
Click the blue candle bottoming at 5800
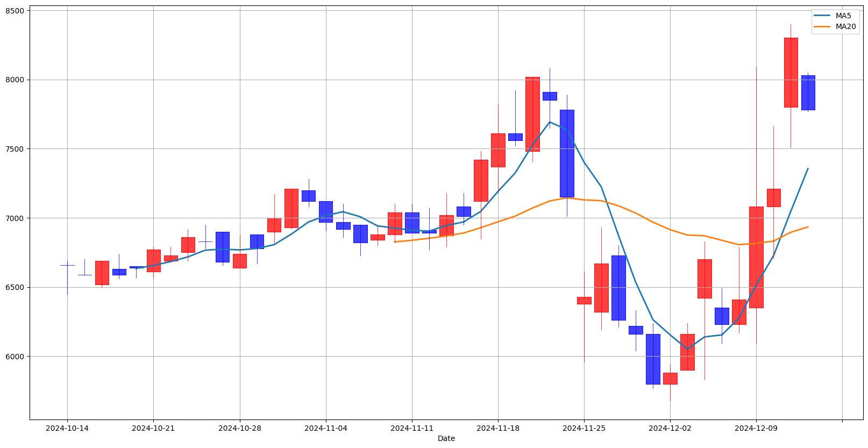[x=653, y=359]
